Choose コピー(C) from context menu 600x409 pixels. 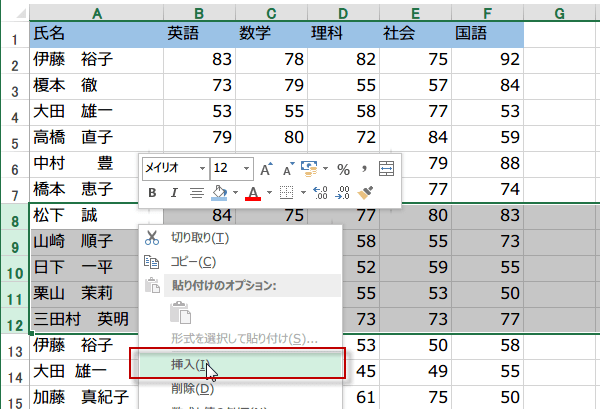[240, 262]
